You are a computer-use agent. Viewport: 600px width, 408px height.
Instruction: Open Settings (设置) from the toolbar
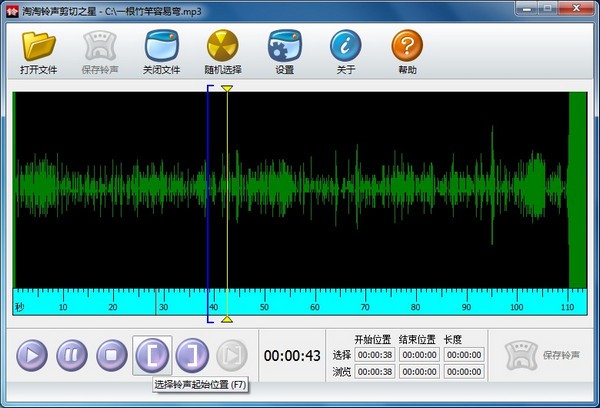(284, 46)
